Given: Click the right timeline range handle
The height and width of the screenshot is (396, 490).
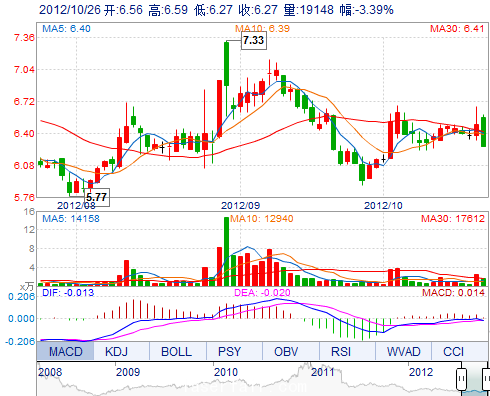Looking at the screenshot, I should click(487, 379).
